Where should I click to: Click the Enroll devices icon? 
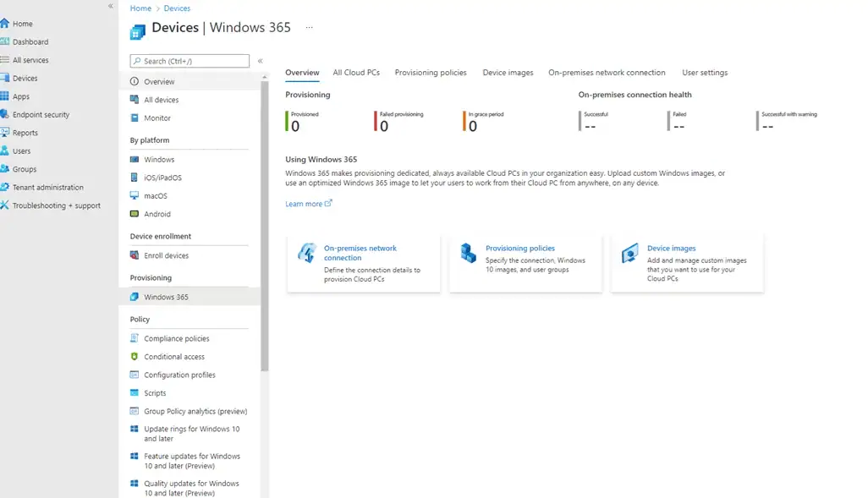[134, 255]
